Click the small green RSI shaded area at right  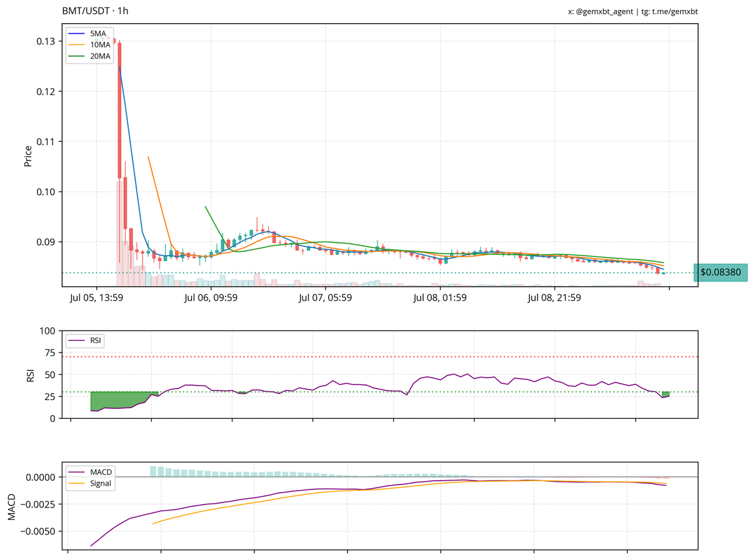click(x=666, y=394)
